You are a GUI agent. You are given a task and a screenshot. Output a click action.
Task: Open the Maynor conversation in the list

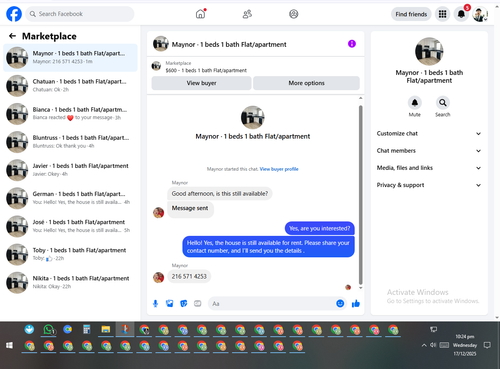click(70, 57)
